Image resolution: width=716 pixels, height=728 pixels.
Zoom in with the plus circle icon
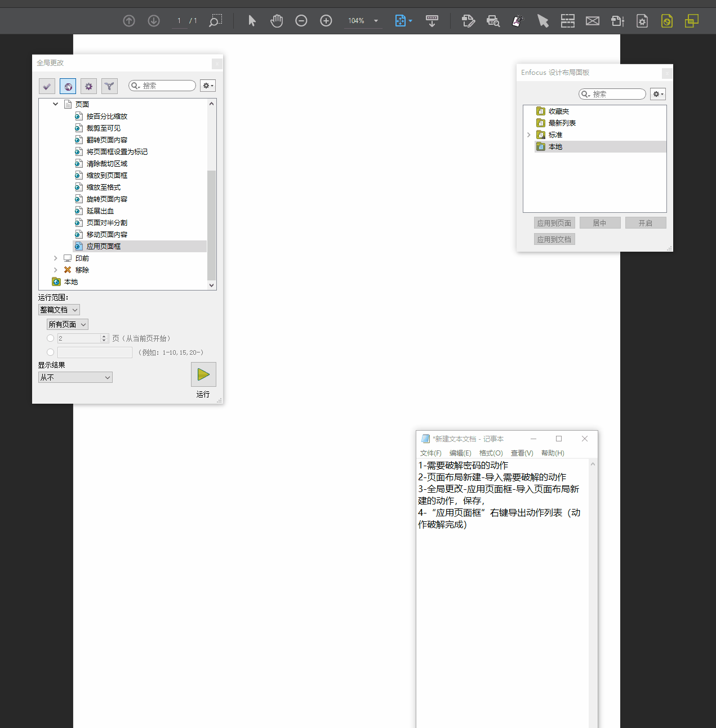[x=326, y=21]
